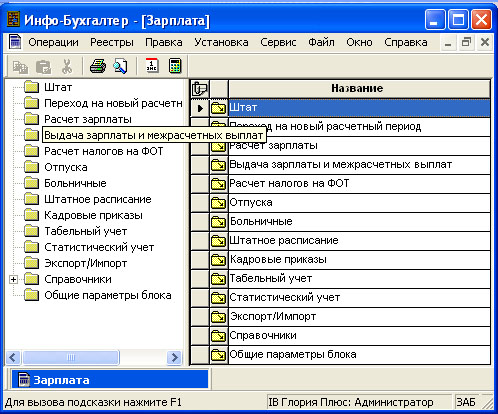Click folder icon in Общие параметры блока table row

click(219, 355)
